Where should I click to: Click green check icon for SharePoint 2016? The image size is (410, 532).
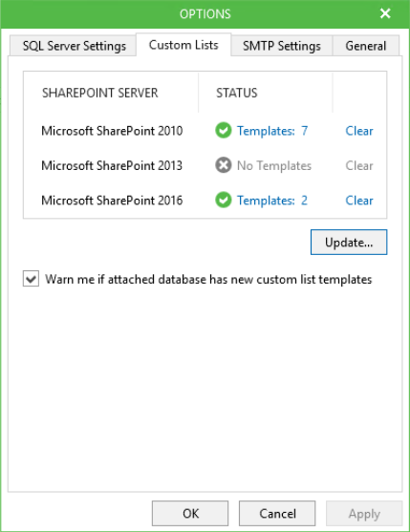(x=224, y=201)
